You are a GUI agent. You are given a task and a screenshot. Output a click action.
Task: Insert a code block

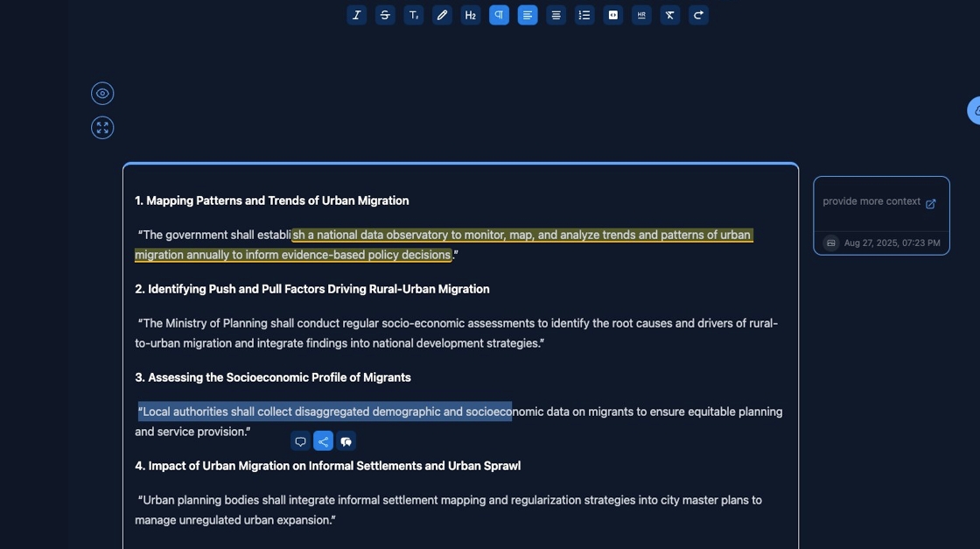(x=613, y=15)
